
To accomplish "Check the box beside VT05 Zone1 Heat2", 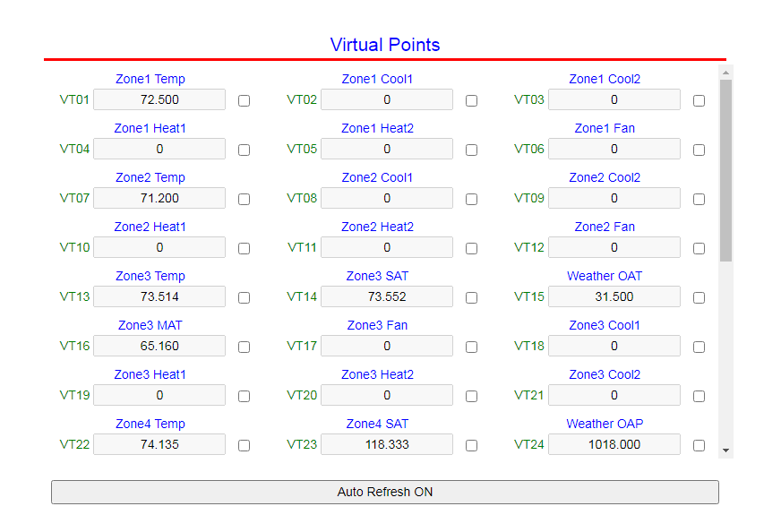I will [x=471, y=150].
